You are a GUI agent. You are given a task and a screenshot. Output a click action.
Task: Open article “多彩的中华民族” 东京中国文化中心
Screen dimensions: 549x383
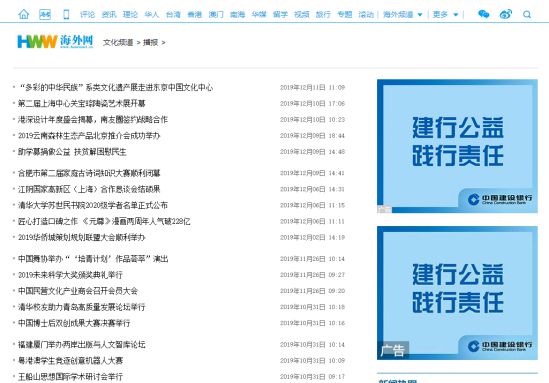[116, 87]
